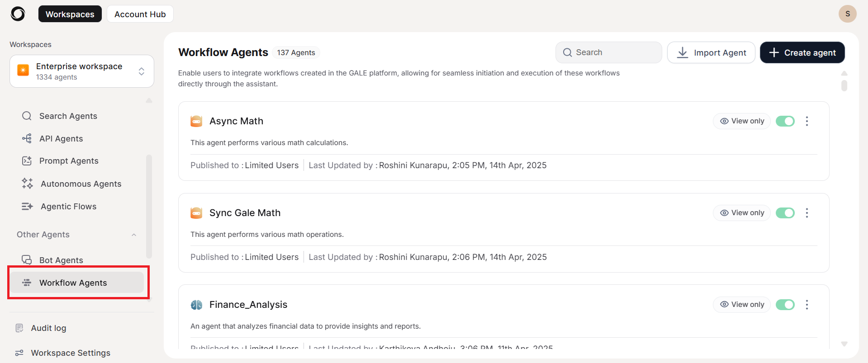Open Agentic Flows via its icon
Viewport: 868px width, 363px height.
[x=27, y=207]
